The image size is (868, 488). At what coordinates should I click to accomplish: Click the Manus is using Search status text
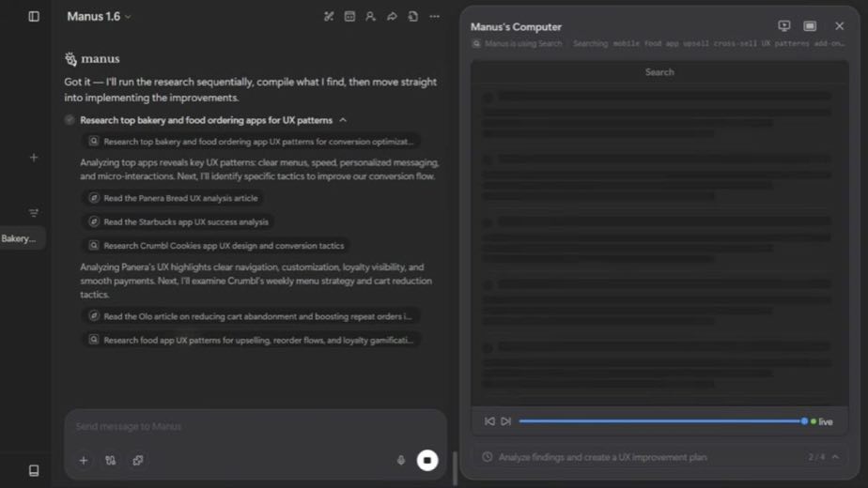[x=523, y=44]
